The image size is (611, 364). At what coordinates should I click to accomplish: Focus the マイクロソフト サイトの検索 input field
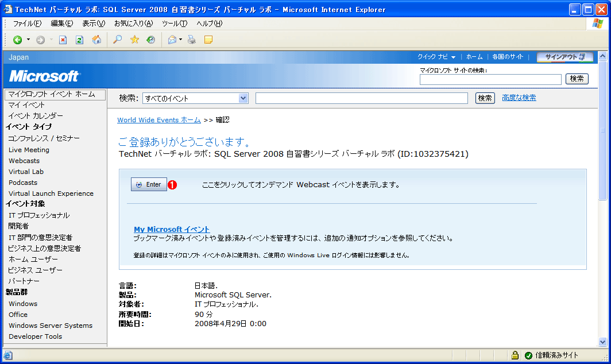[490, 79]
